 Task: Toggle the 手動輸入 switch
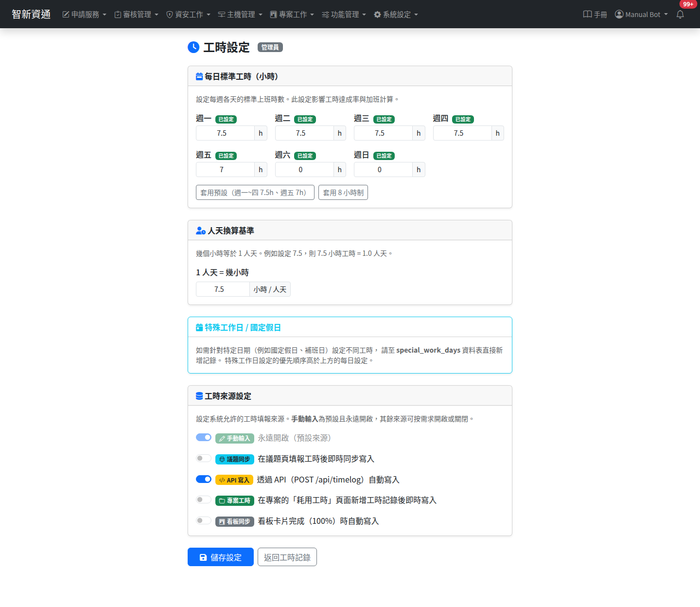click(x=204, y=437)
